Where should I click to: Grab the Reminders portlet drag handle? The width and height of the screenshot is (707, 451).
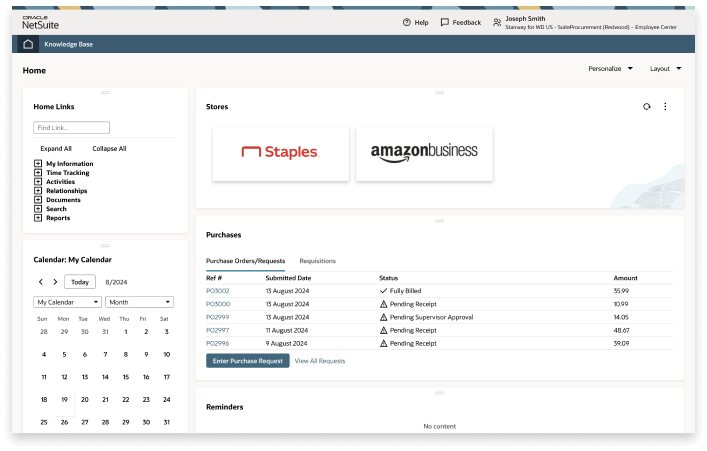point(440,393)
